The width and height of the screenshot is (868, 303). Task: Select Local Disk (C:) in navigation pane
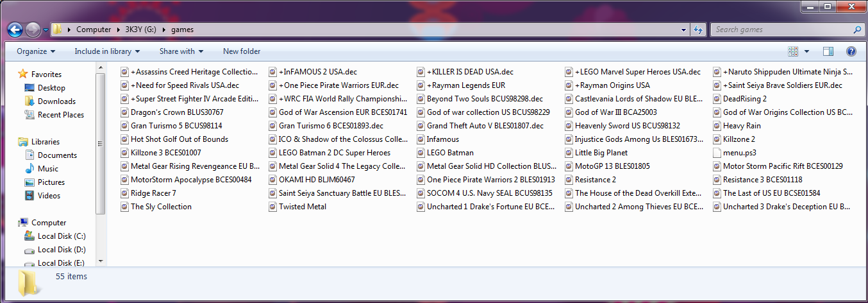pos(61,236)
